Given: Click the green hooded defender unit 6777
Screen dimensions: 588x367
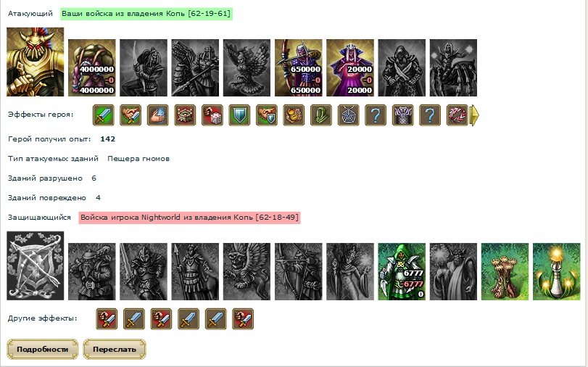Looking at the screenshot, I should [402, 272].
